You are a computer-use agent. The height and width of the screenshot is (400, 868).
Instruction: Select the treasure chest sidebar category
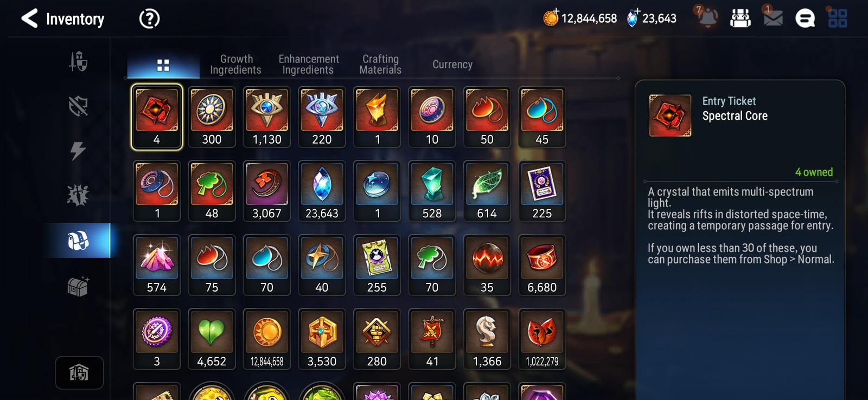pos(78,286)
